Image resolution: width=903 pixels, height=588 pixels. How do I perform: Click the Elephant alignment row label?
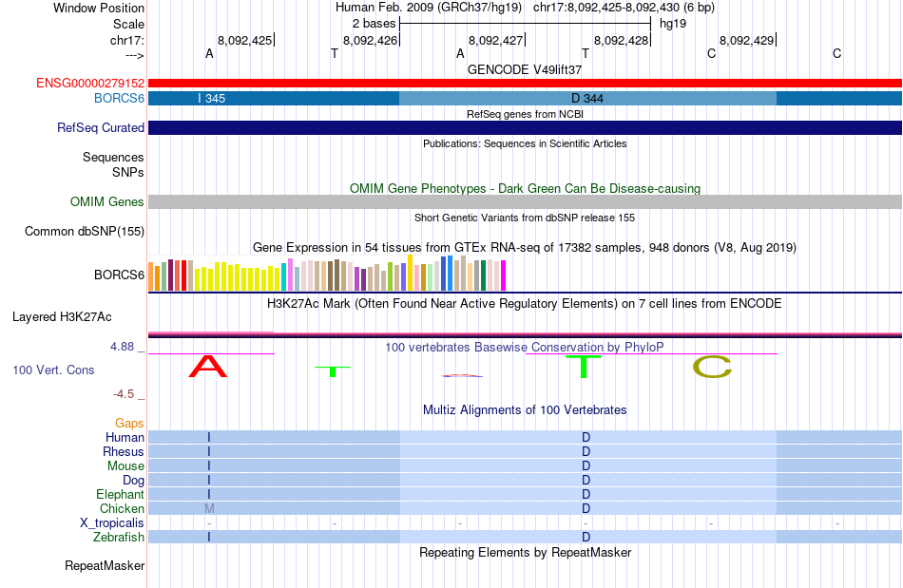coord(120,494)
